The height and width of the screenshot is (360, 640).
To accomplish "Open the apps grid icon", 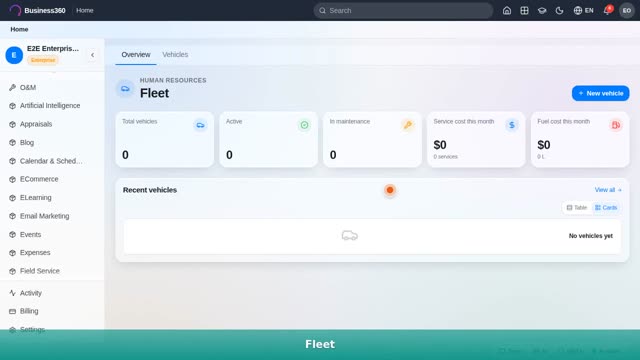I will (524, 11).
